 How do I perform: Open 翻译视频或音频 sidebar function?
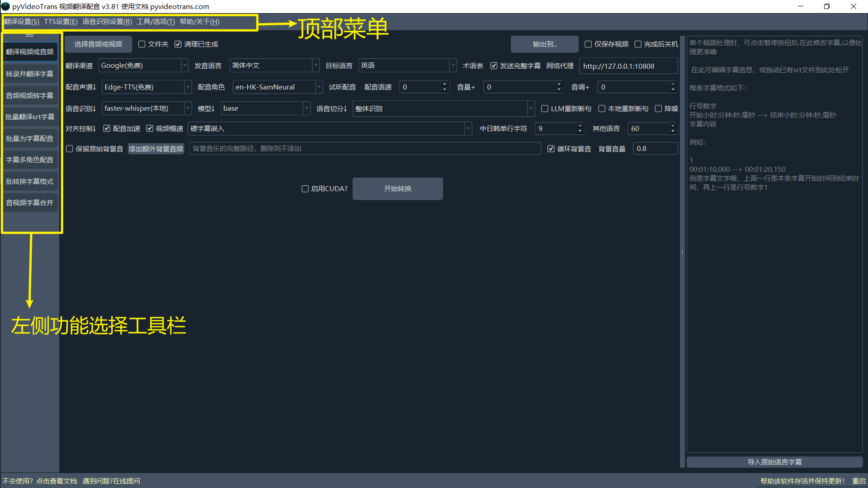pyautogui.click(x=30, y=52)
